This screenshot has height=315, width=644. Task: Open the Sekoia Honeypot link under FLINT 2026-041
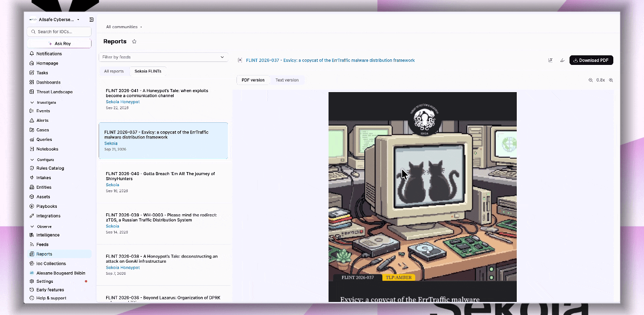pos(123,102)
